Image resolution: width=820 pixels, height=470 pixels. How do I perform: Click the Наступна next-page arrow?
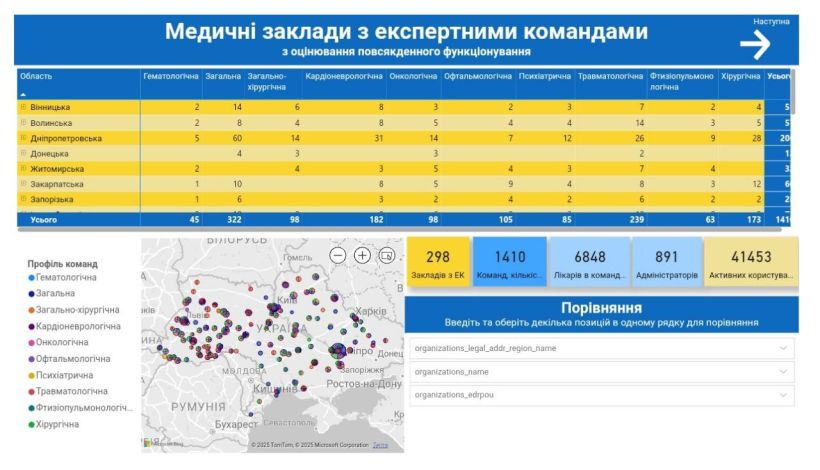point(756,45)
